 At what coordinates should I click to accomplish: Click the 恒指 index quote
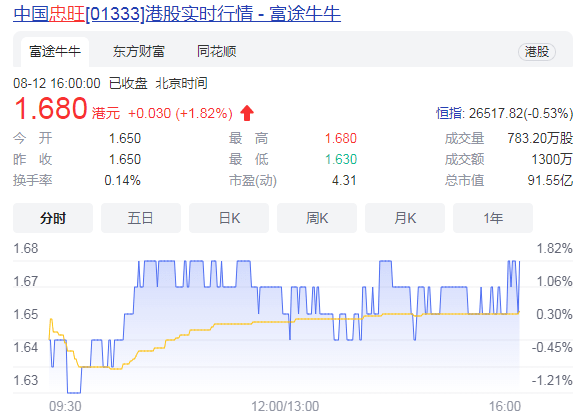pos(504,113)
